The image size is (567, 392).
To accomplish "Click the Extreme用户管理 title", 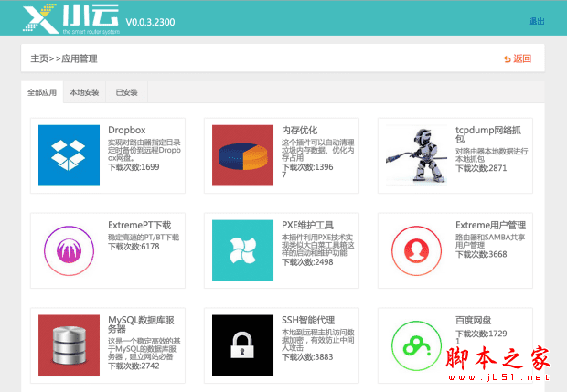I will [x=491, y=225].
